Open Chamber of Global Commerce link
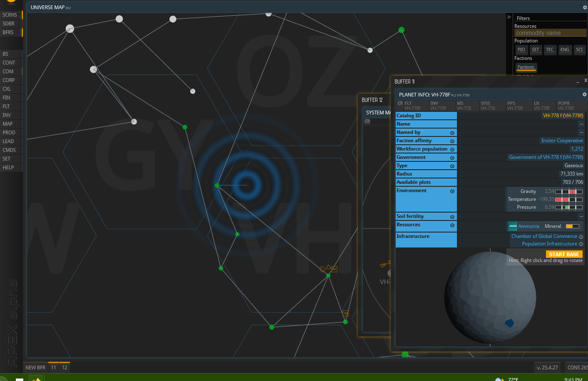This screenshot has height=381, width=588. (x=544, y=236)
